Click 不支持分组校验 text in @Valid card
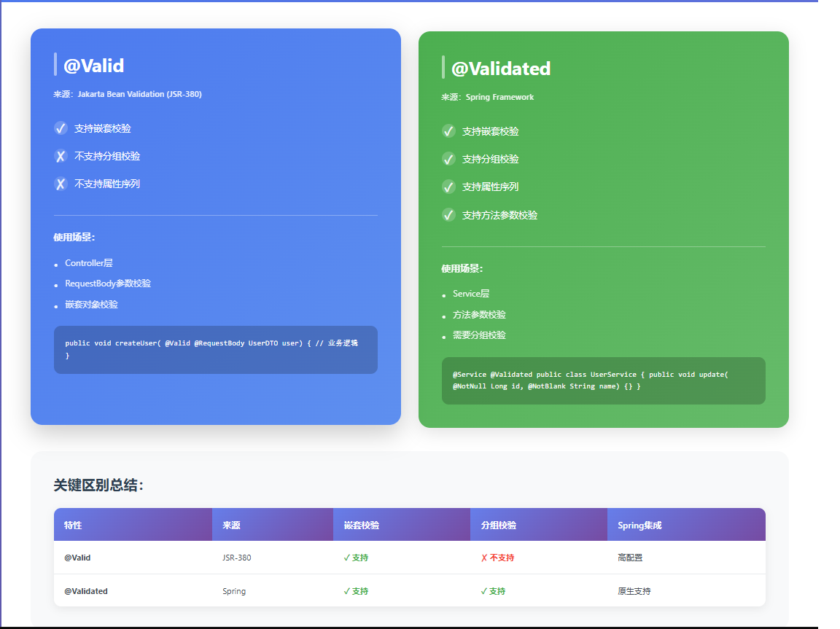Screen dimensions: 840x629 (107, 156)
